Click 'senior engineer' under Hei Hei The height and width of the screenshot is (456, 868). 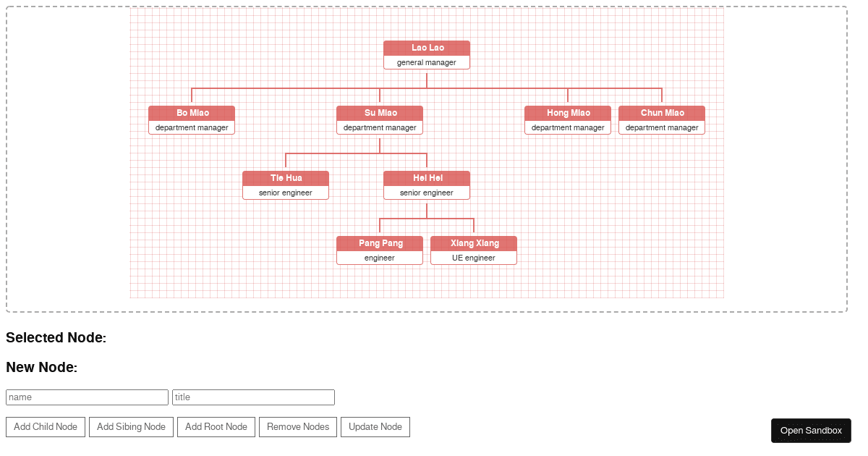coord(427,193)
